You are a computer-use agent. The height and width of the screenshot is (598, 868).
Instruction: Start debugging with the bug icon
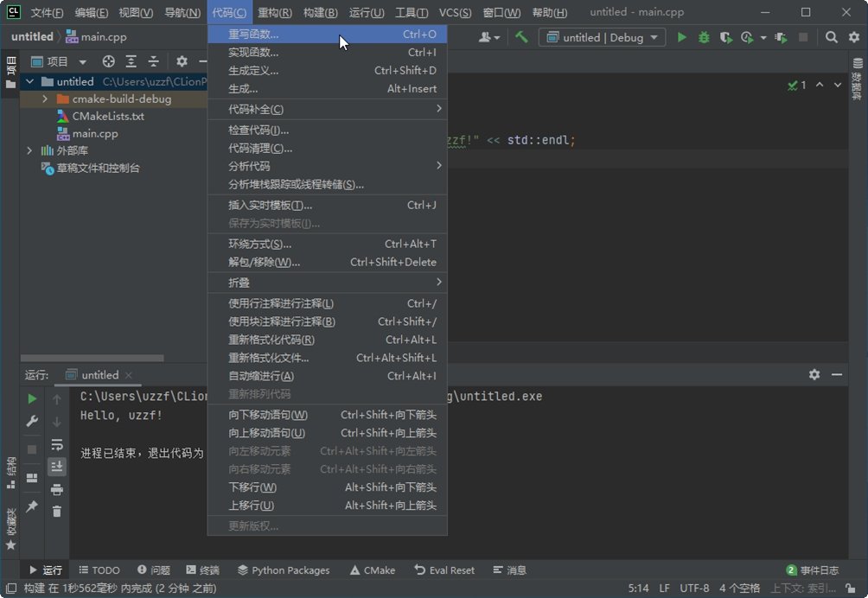tap(704, 37)
